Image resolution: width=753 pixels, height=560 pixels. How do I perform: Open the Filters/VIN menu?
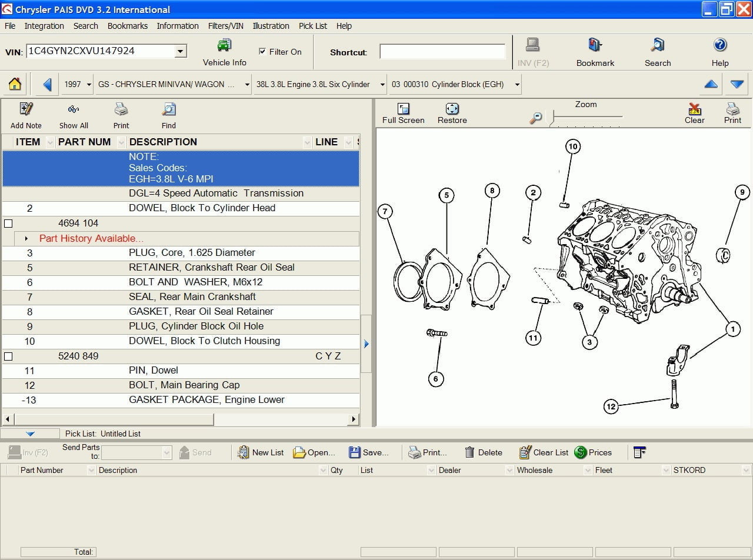click(225, 26)
